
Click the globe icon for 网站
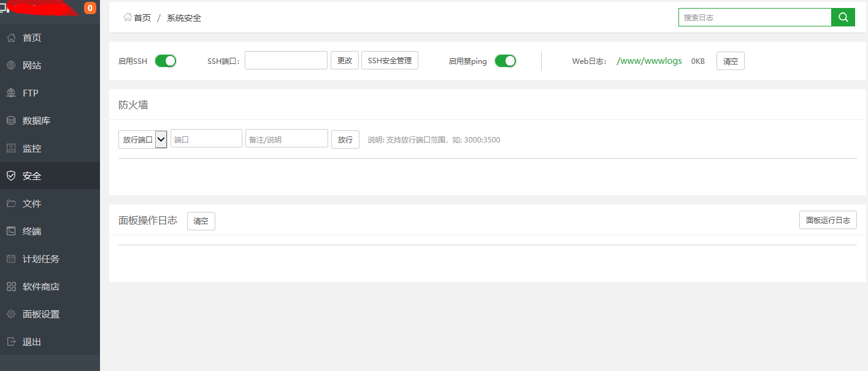11,66
